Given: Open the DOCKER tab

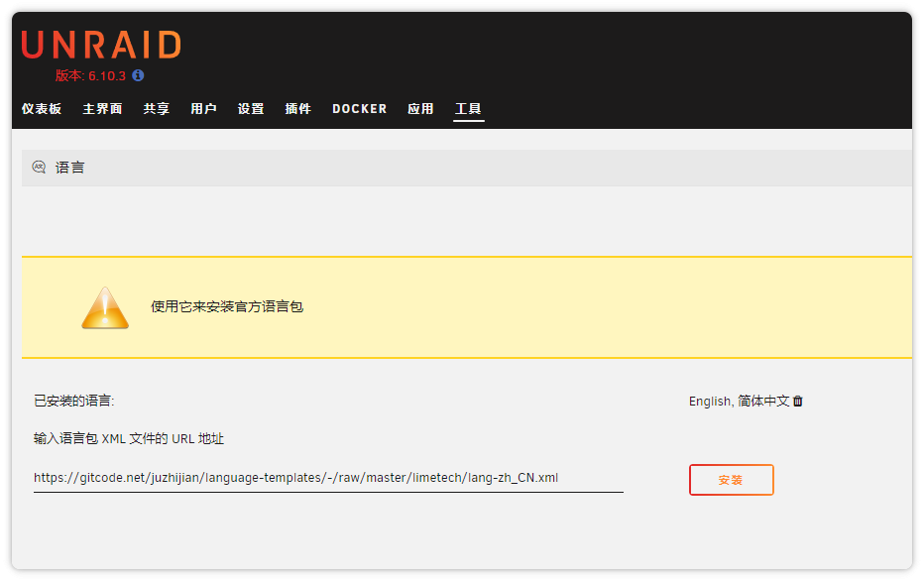Looking at the screenshot, I should click(x=360, y=109).
